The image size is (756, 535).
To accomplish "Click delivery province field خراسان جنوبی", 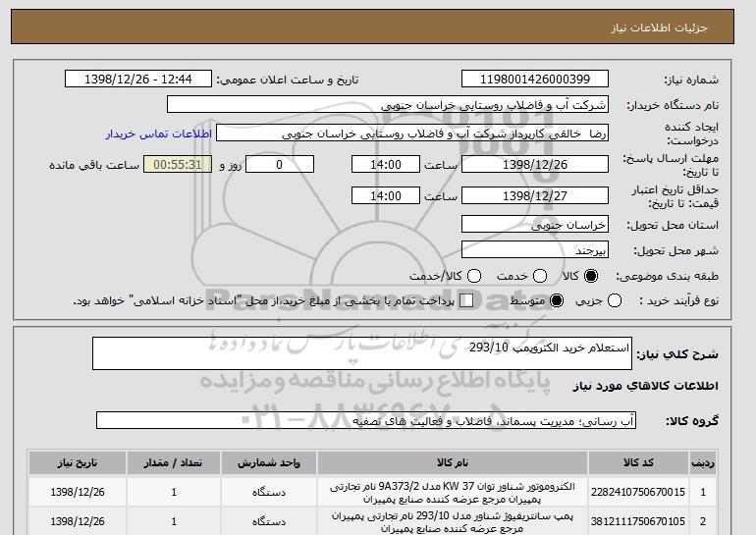I will pyautogui.click(x=535, y=225).
